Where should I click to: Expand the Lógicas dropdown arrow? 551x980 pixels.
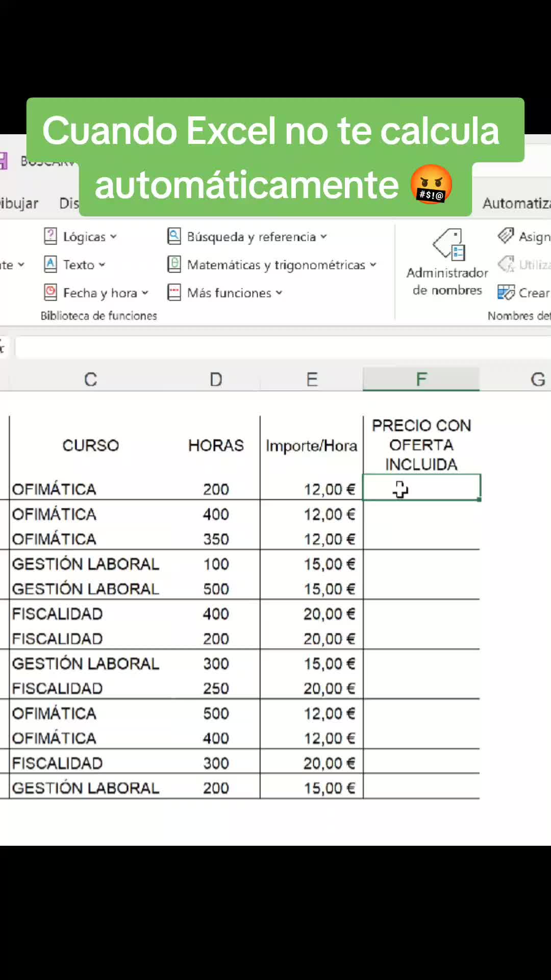click(113, 237)
